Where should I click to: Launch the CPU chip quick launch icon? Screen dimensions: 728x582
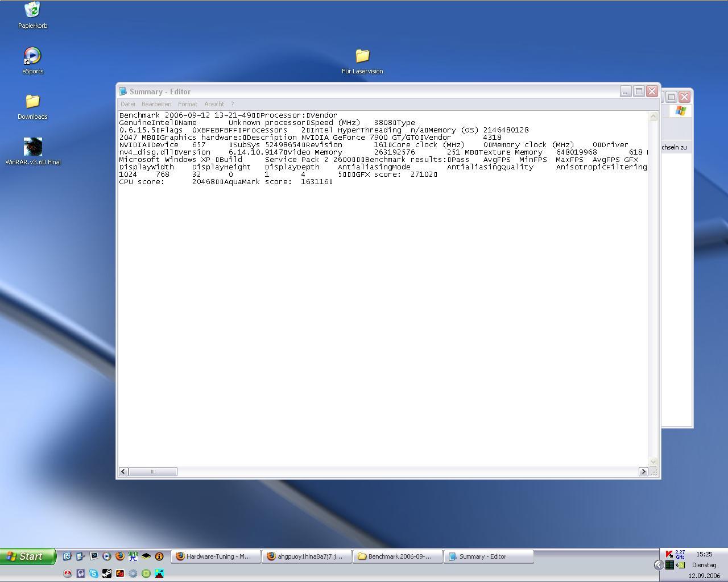point(146,556)
